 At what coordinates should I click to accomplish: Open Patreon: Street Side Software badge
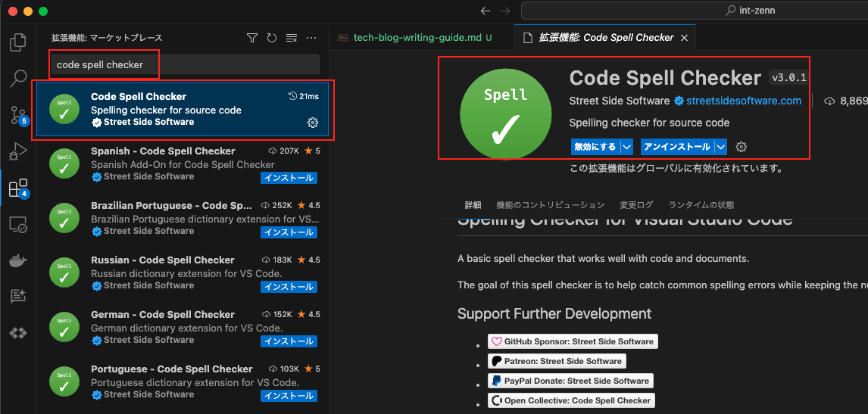coord(557,362)
